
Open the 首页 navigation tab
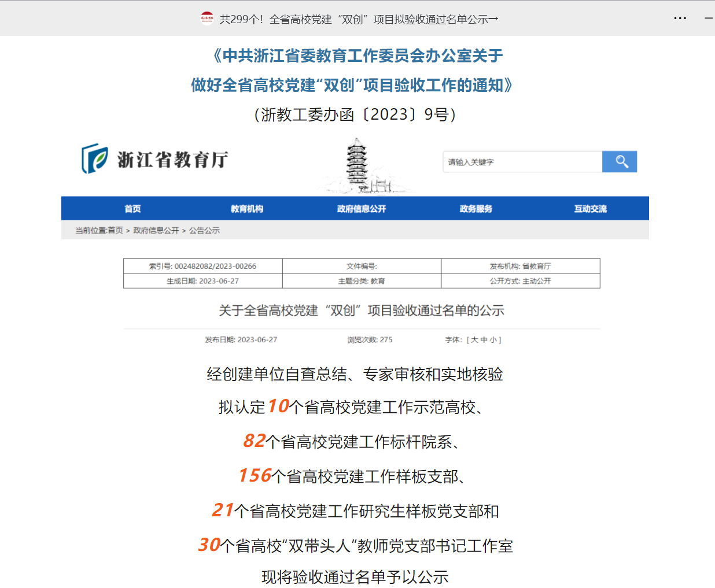pyautogui.click(x=132, y=209)
